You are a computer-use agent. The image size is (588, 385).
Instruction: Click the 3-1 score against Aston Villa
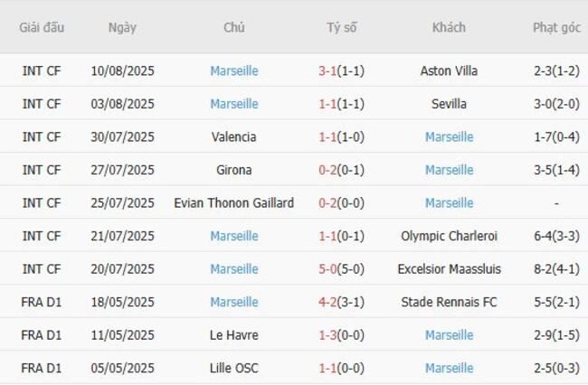[327, 70]
